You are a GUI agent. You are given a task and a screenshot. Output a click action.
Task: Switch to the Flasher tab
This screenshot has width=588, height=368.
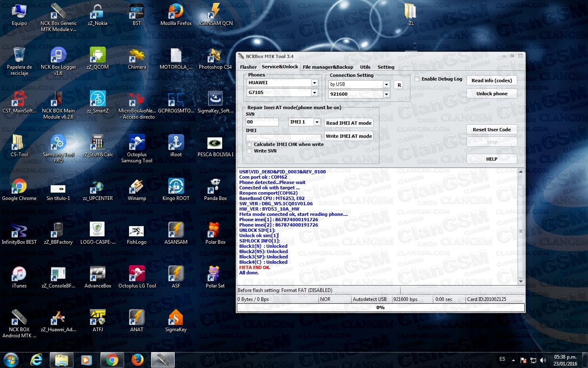[248, 67]
